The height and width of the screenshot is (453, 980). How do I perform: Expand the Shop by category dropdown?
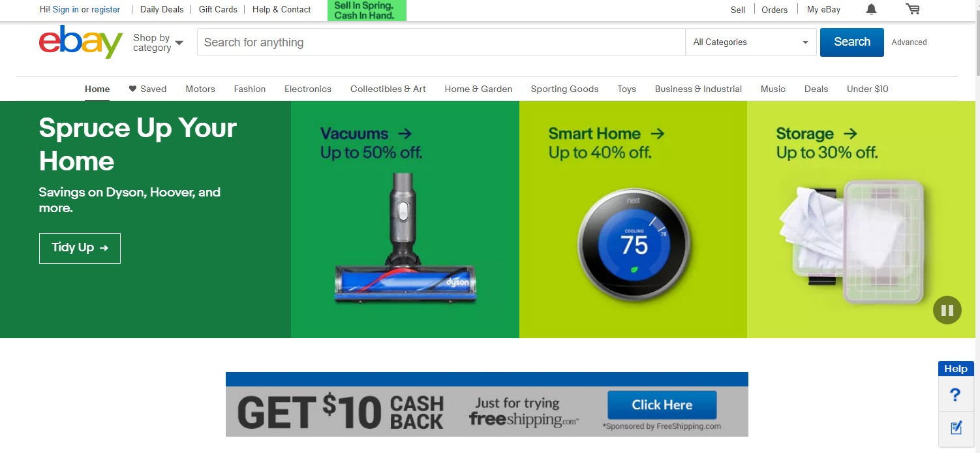[x=158, y=42]
